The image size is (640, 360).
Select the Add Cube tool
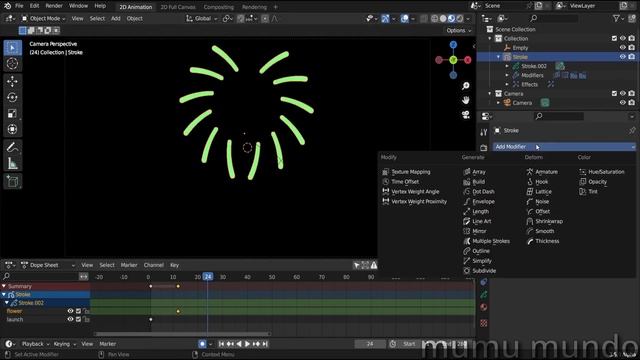pyautogui.click(x=12, y=182)
